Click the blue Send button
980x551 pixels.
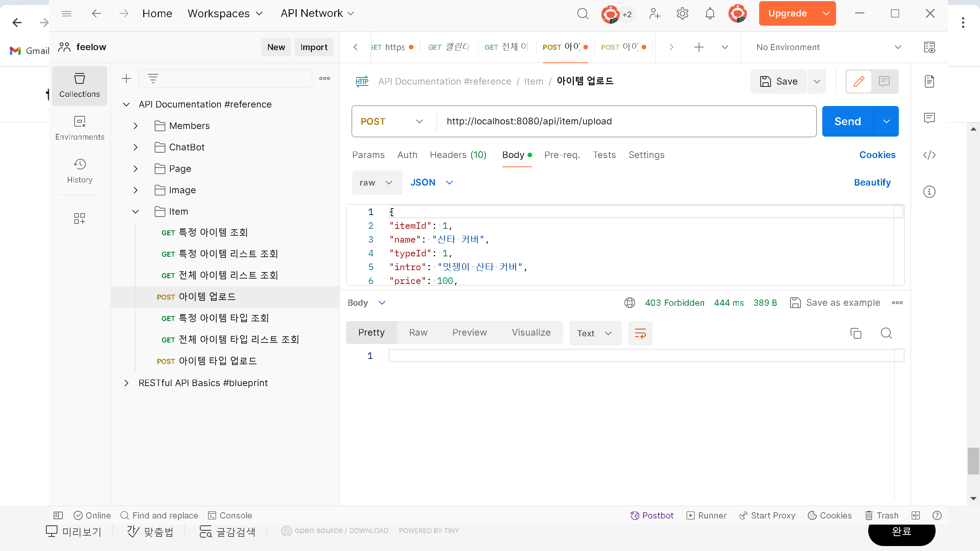(x=848, y=121)
